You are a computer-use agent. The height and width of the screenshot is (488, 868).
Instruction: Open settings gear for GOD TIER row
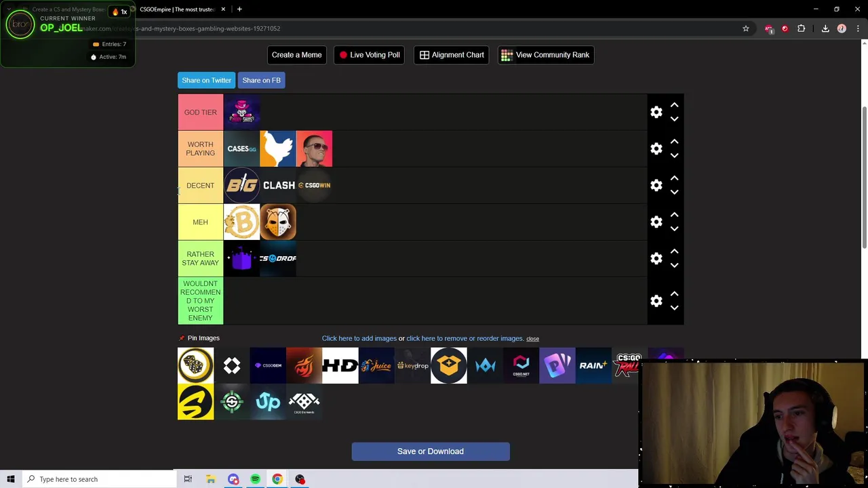click(656, 112)
